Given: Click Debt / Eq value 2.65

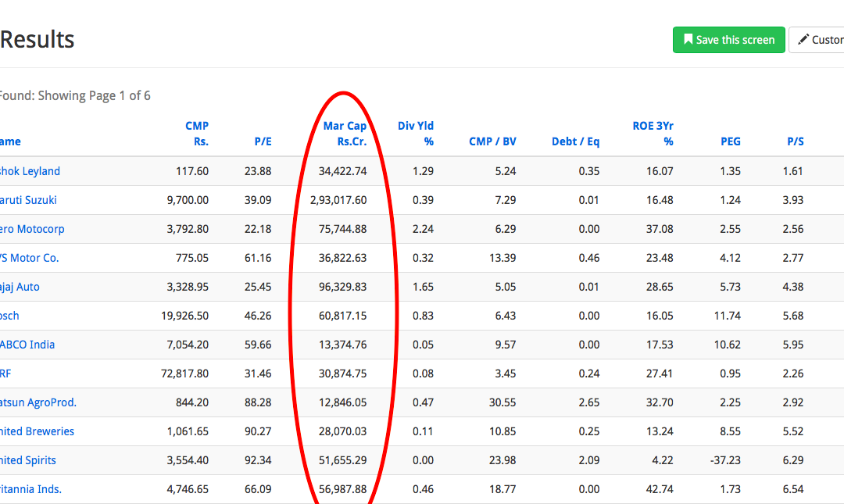Looking at the screenshot, I should pos(589,402).
